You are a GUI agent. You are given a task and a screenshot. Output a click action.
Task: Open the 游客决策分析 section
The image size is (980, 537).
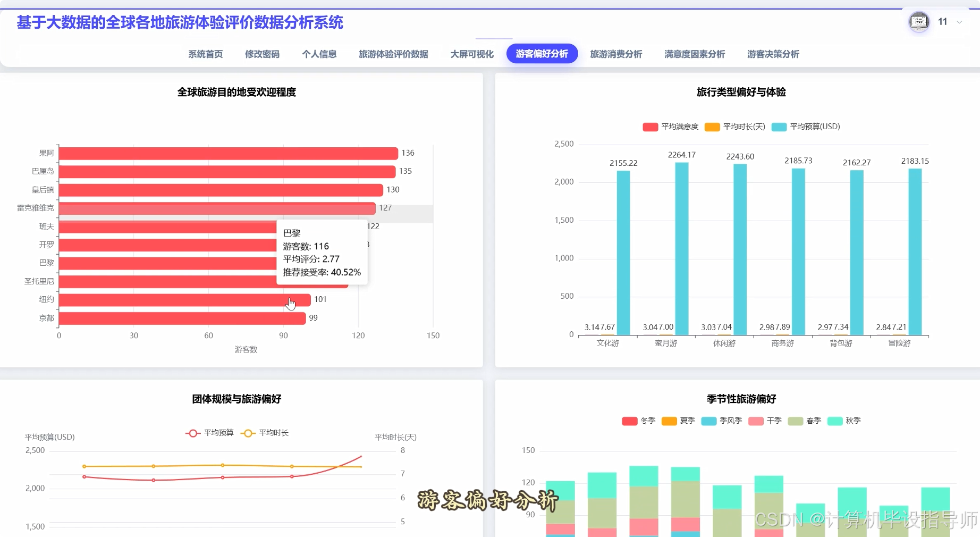(x=772, y=54)
